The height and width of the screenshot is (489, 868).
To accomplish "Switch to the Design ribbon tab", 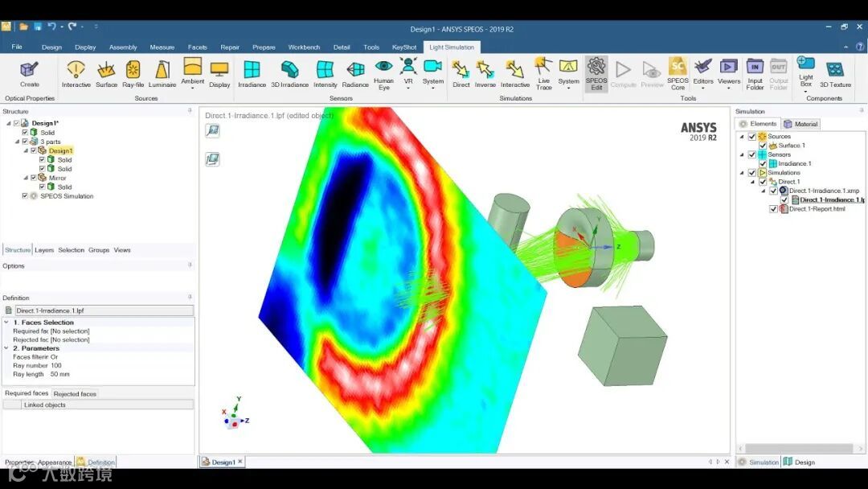I will click(x=51, y=47).
